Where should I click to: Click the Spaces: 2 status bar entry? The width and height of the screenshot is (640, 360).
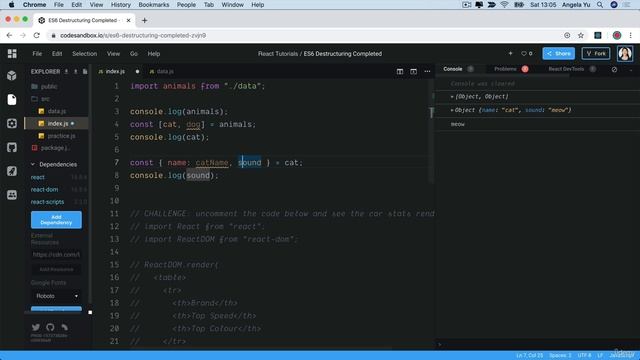[x=560, y=356]
